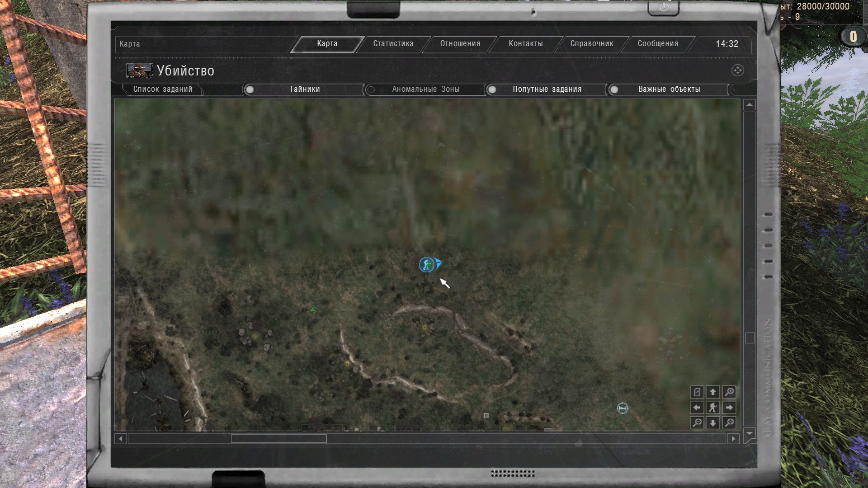Viewport: 868px width, 488px height.
Task: Click the vertical scrollbar down arrow
Action: click(750, 433)
